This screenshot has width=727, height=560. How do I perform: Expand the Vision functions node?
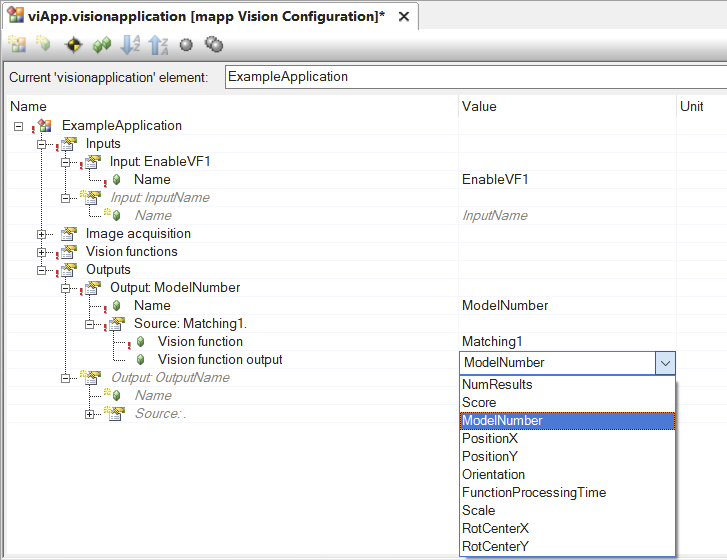tap(42, 252)
